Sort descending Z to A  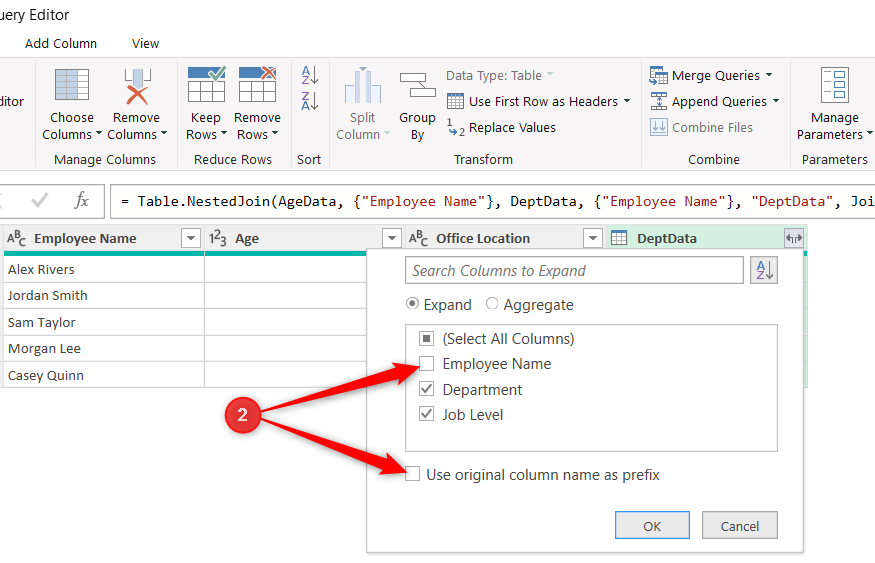point(310,101)
